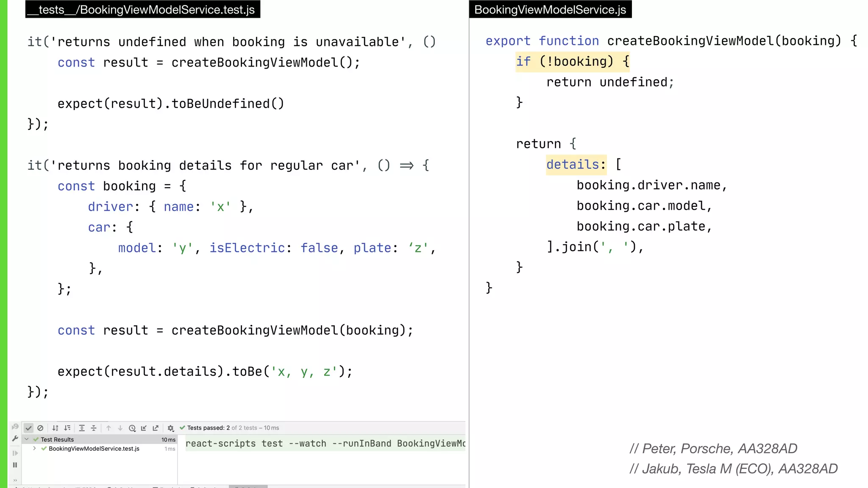Click the rerun failed tests icon
The image size is (868, 488).
point(15,427)
